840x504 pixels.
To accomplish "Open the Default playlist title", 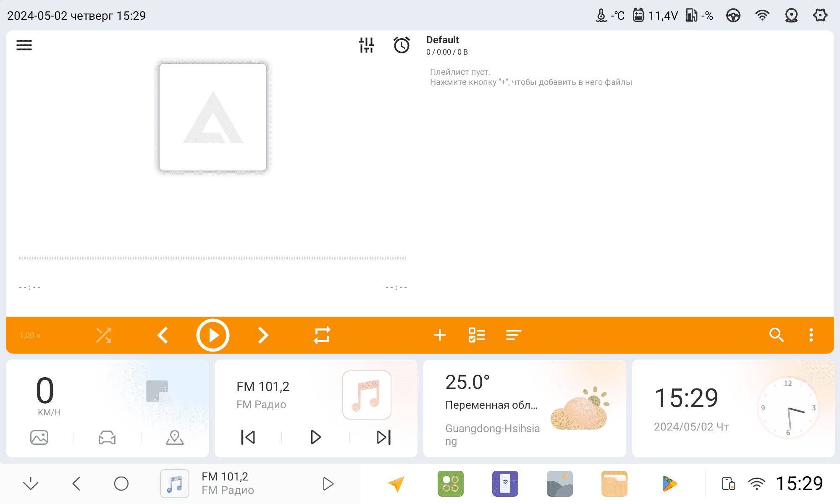I will point(443,40).
